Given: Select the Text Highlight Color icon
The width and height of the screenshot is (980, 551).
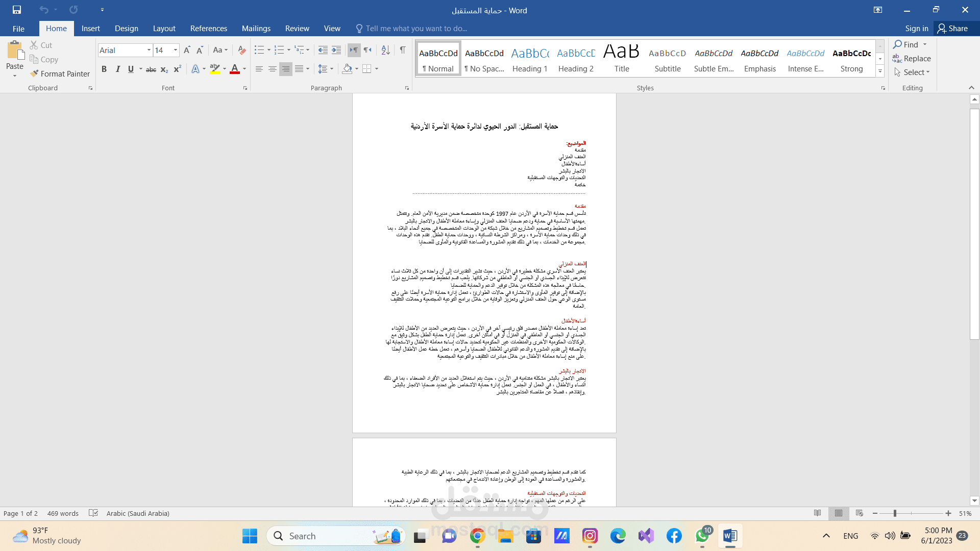Looking at the screenshot, I should pyautogui.click(x=215, y=69).
